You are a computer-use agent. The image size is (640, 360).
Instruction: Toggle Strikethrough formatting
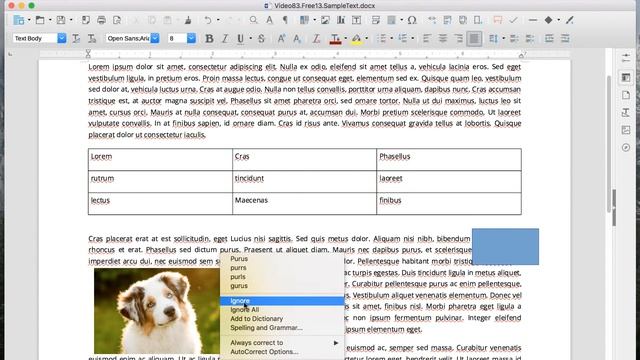[x=261, y=38]
